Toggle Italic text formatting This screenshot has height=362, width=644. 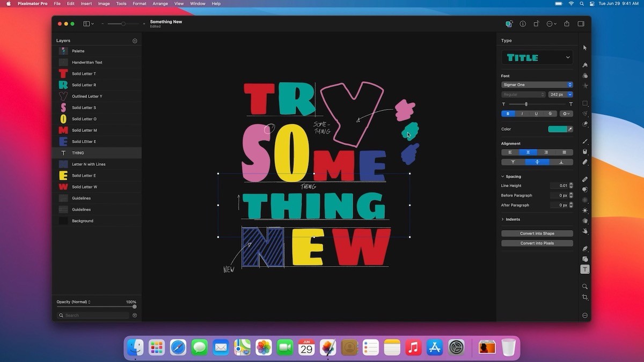(522, 114)
